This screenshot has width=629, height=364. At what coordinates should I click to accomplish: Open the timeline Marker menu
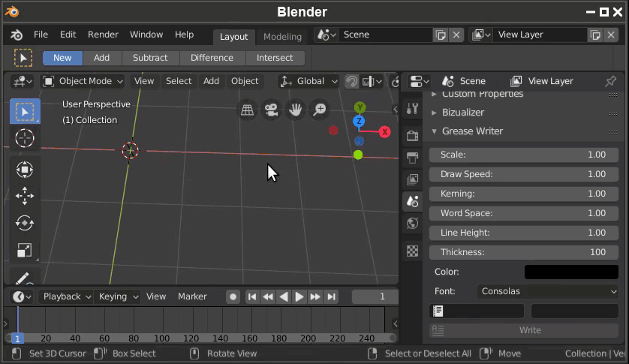(192, 296)
